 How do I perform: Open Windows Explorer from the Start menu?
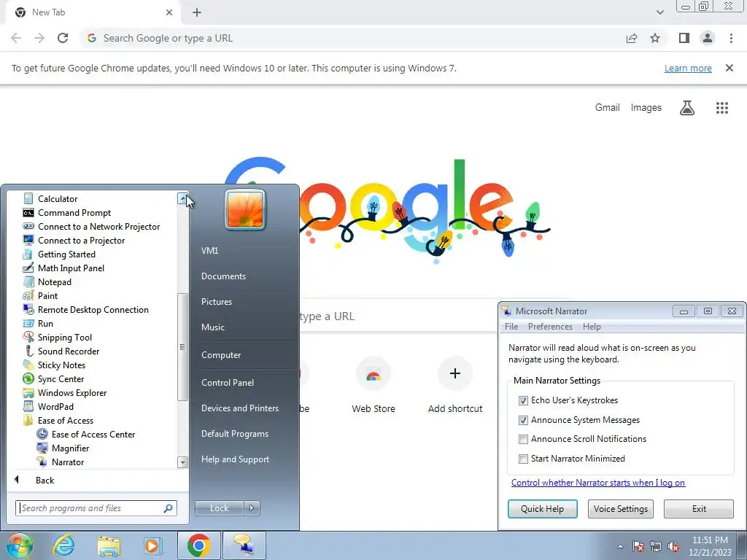pos(72,392)
